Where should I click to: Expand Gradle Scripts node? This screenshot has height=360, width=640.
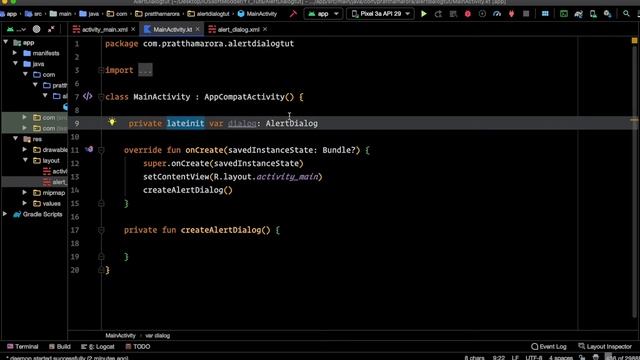tap(5, 214)
